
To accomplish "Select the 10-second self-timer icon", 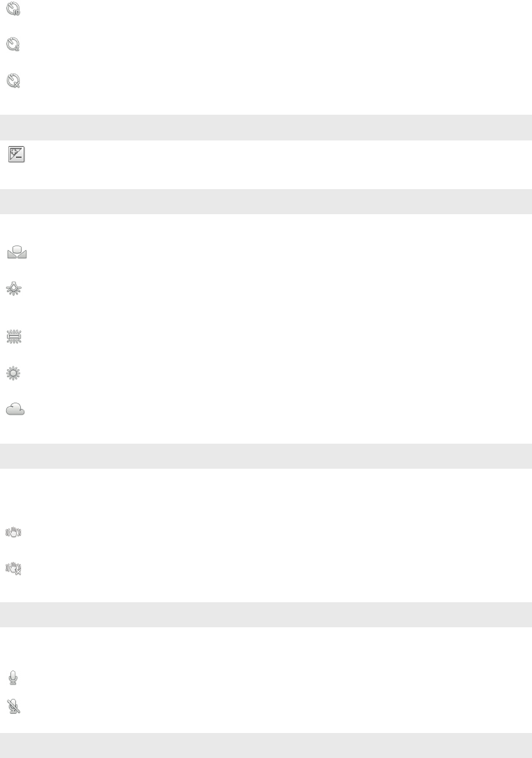I will tap(13, 8).
